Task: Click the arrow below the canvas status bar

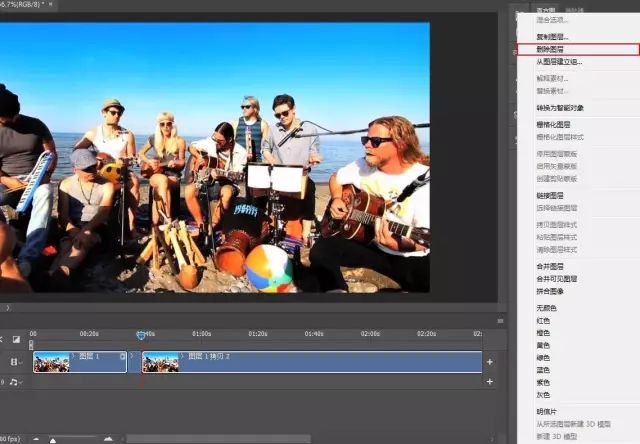Action: 8,308
